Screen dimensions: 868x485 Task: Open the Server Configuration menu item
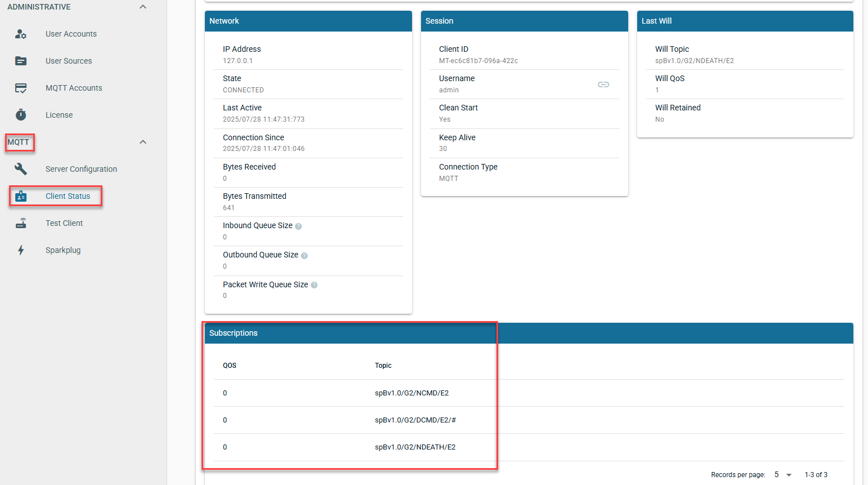(x=81, y=169)
